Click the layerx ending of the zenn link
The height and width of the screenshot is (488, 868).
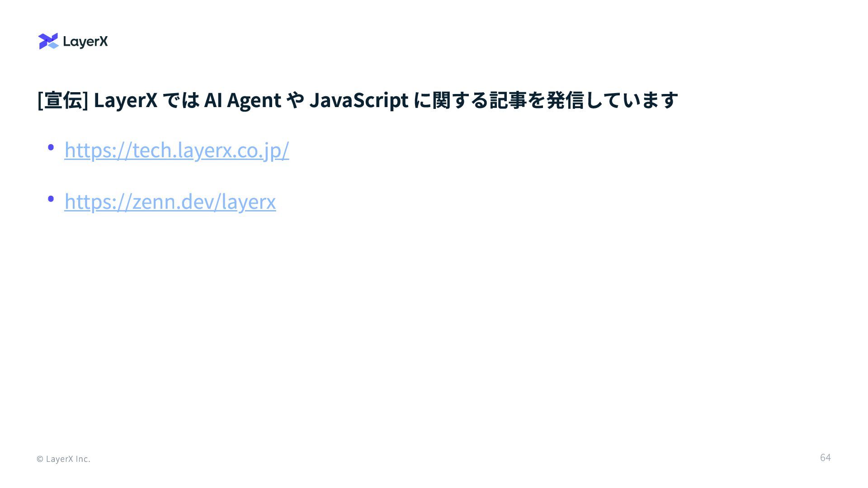[249, 202]
